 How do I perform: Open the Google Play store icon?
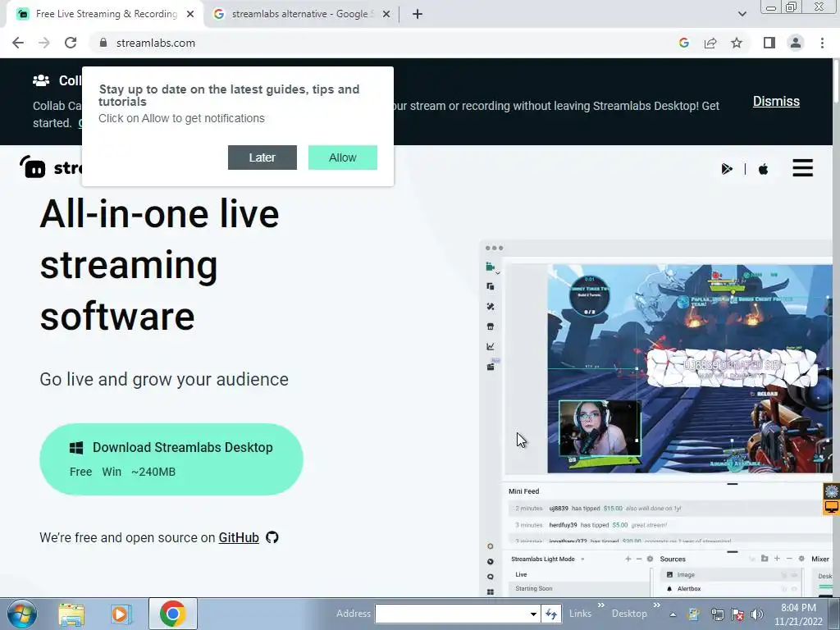pyautogui.click(x=727, y=169)
